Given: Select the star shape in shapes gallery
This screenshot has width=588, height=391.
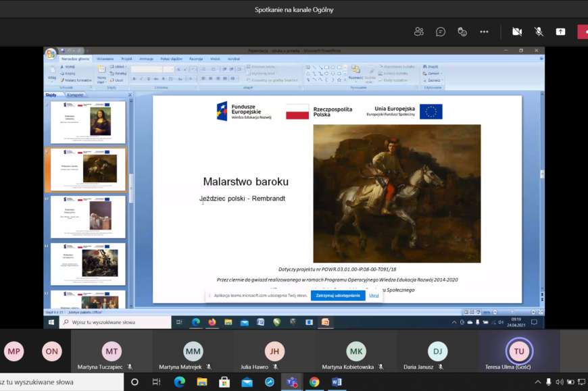Looking at the screenshot, I should [339, 80].
